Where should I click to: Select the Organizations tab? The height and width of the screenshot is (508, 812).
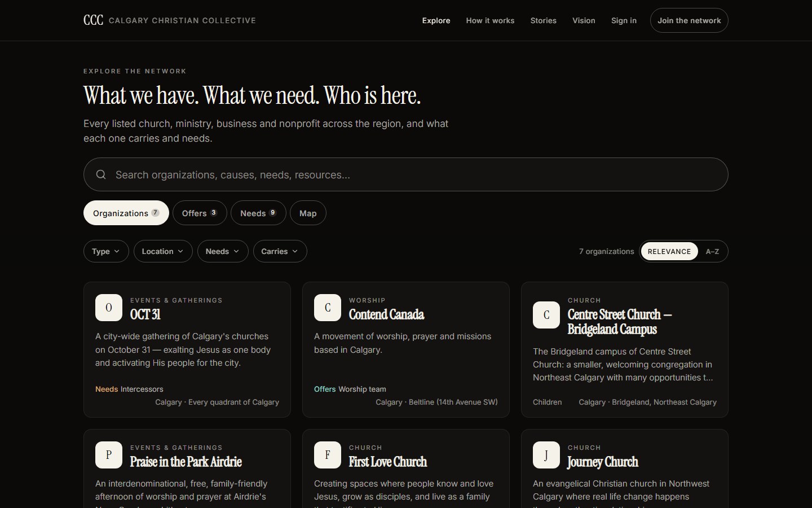pos(126,213)
